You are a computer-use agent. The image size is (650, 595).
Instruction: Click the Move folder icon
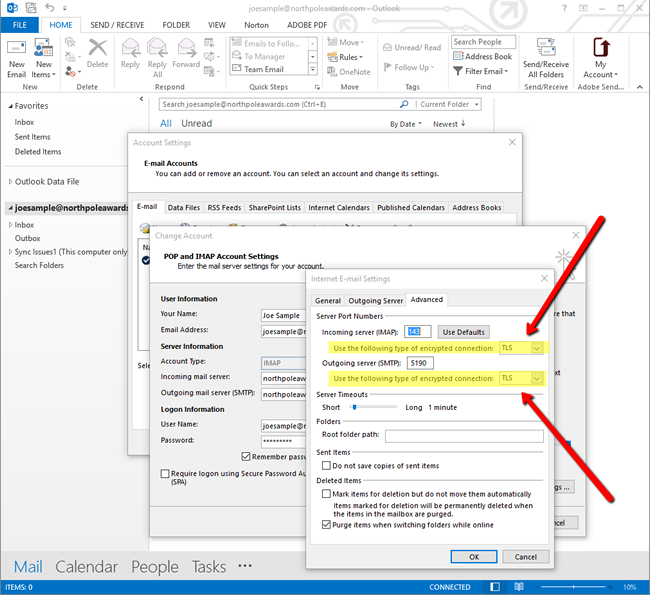tap(332, 42)
